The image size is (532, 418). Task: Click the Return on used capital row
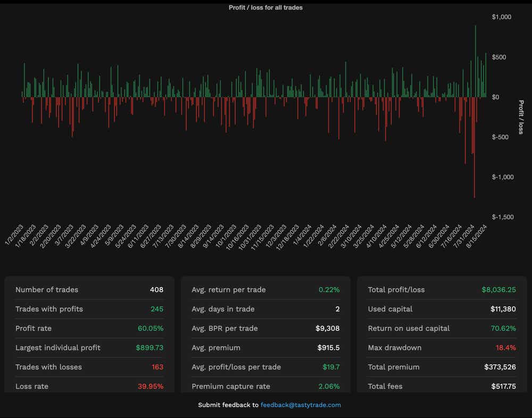coord(442,329)
